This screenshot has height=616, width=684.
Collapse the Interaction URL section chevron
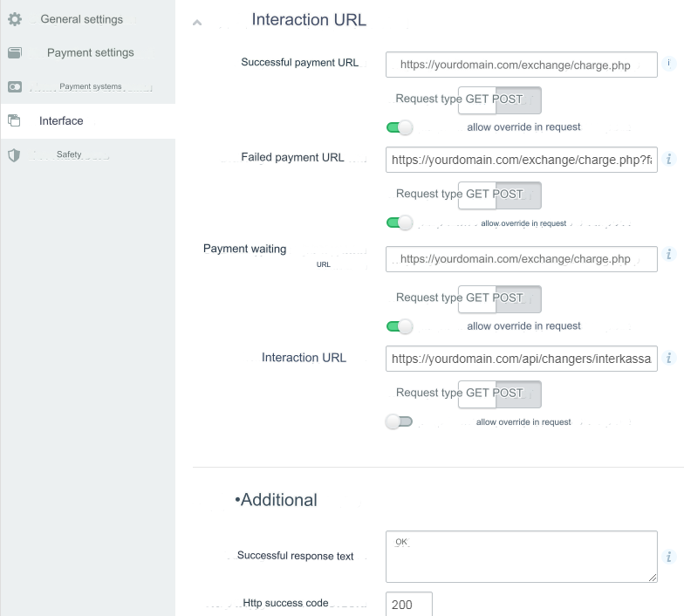197,22
